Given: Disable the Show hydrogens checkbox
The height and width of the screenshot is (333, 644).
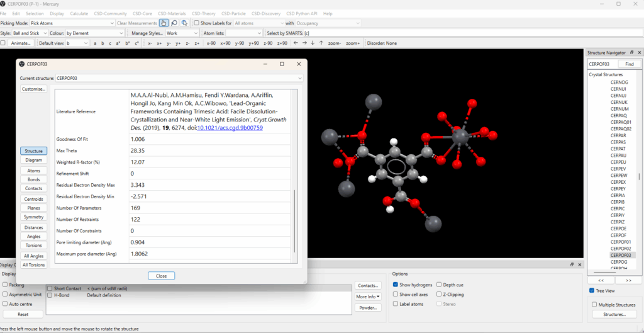Looking at the screenshot, I should point(396,285).
